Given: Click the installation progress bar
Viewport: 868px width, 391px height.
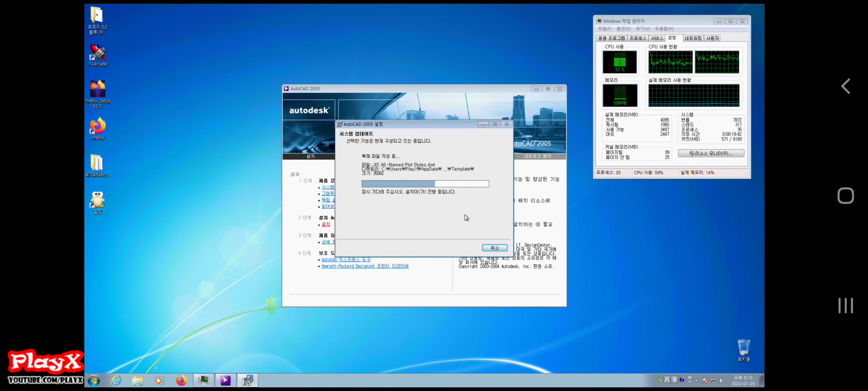Looking at the screenshot, I should click(x=425, y=184).
